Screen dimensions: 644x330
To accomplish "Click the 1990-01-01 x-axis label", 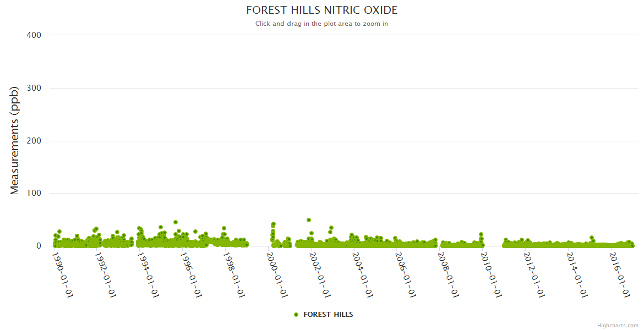I will (x=63, y=275).
